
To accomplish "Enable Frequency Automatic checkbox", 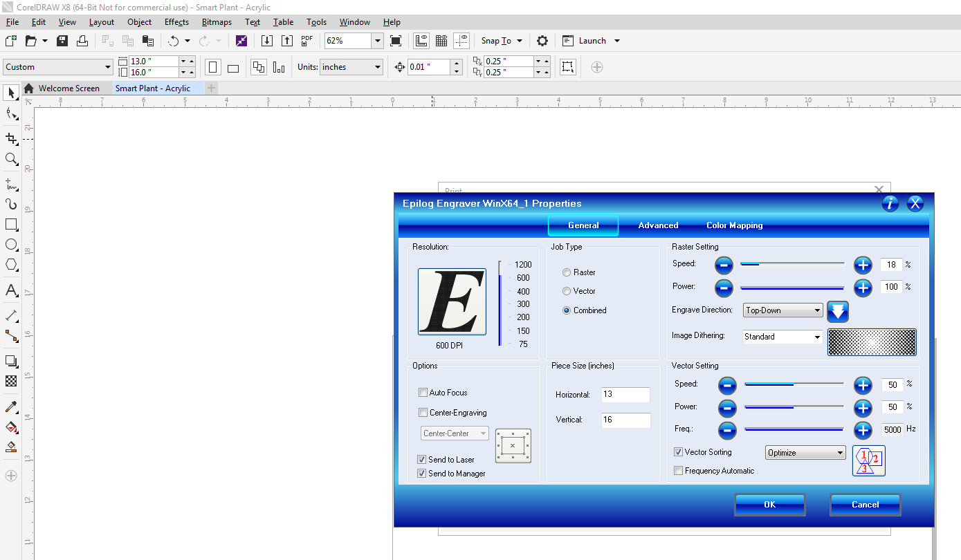I will coord(679,471).
